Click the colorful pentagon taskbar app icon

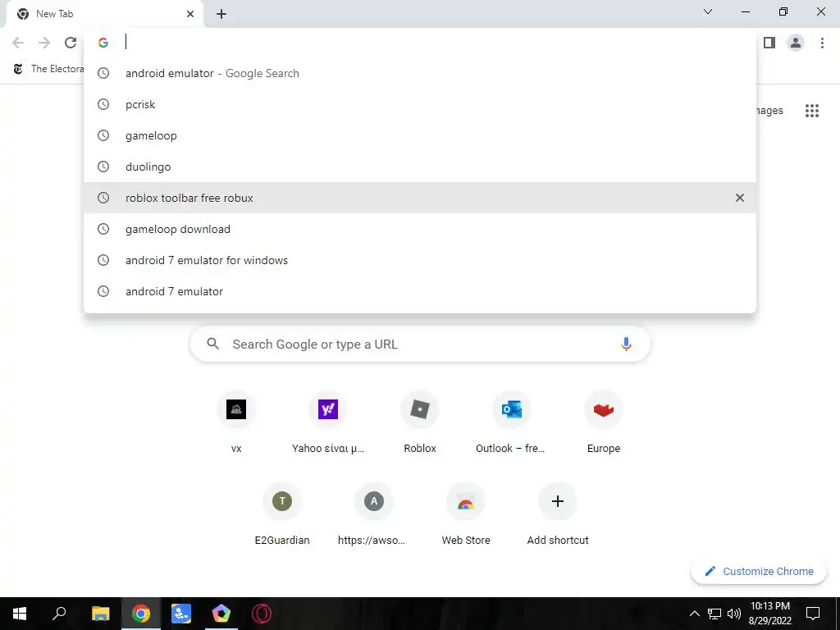coord(221,614)
